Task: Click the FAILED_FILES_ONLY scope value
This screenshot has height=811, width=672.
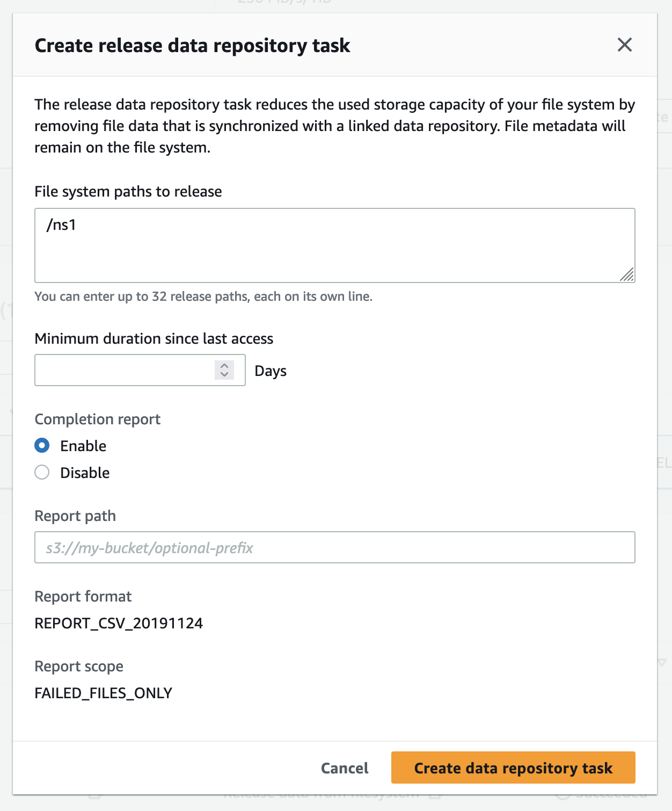Action: [x=103, y=693]
